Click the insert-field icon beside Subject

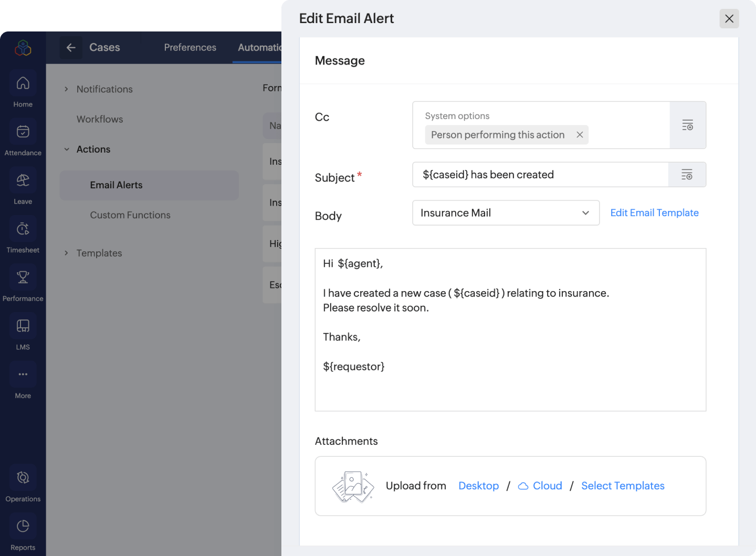[x=687, y=175]
